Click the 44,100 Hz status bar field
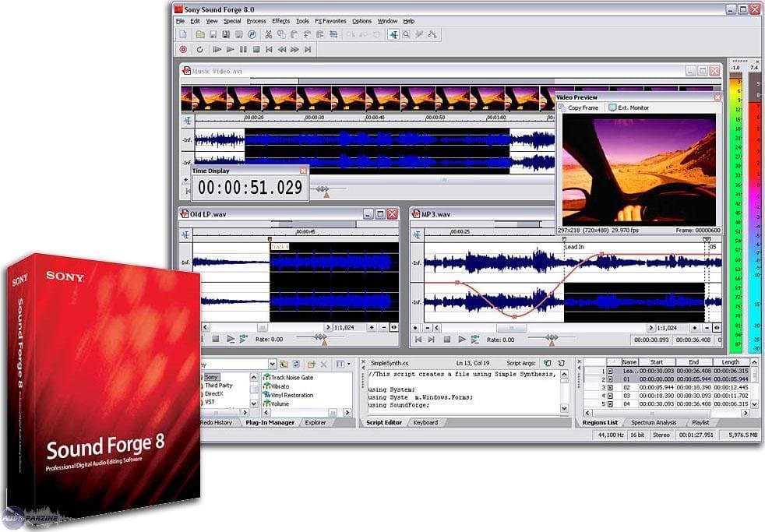 (610, 435)
